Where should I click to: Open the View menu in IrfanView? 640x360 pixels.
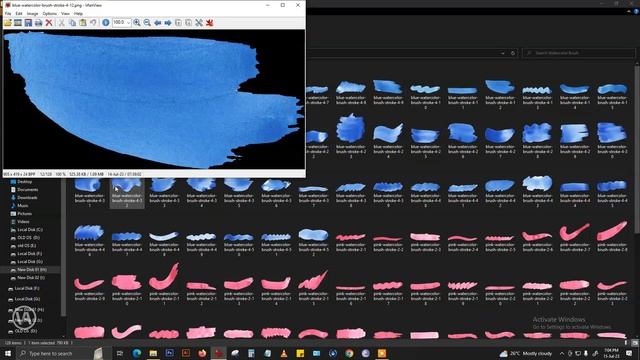point(65,13)
